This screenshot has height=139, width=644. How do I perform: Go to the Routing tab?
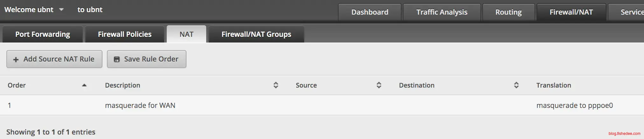(x=508, y=12)
